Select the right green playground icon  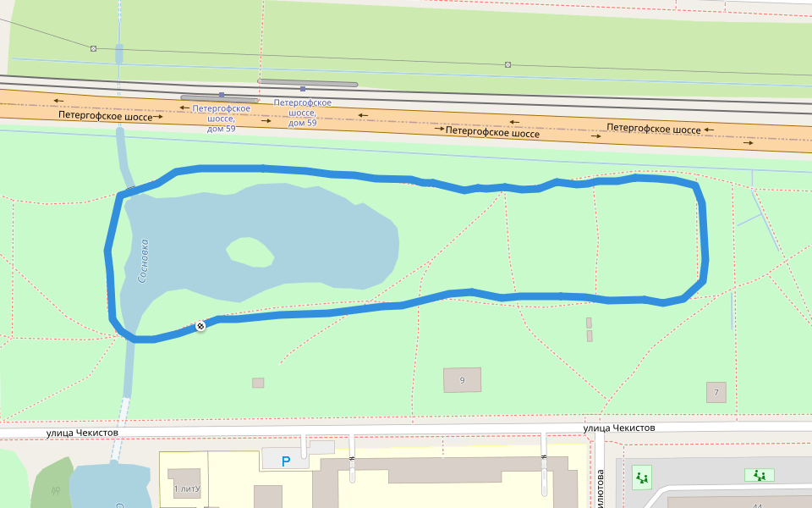760,476
